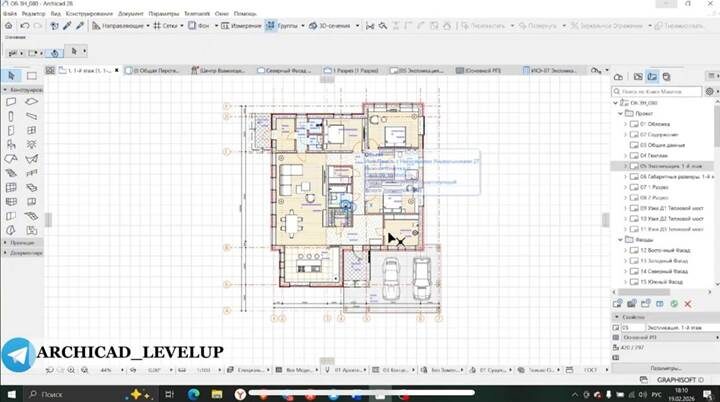Image resolution: width=720 pixels, height=402 pixels.
Task: Select the Beam tool in the toolbox
Action: (x=31, y=116)
